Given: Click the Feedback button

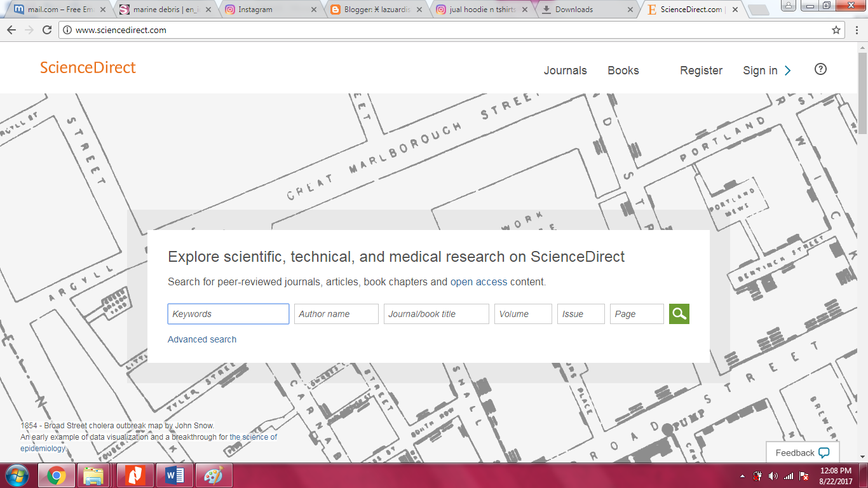Looking at the screenshot, I should click(803, 452).
